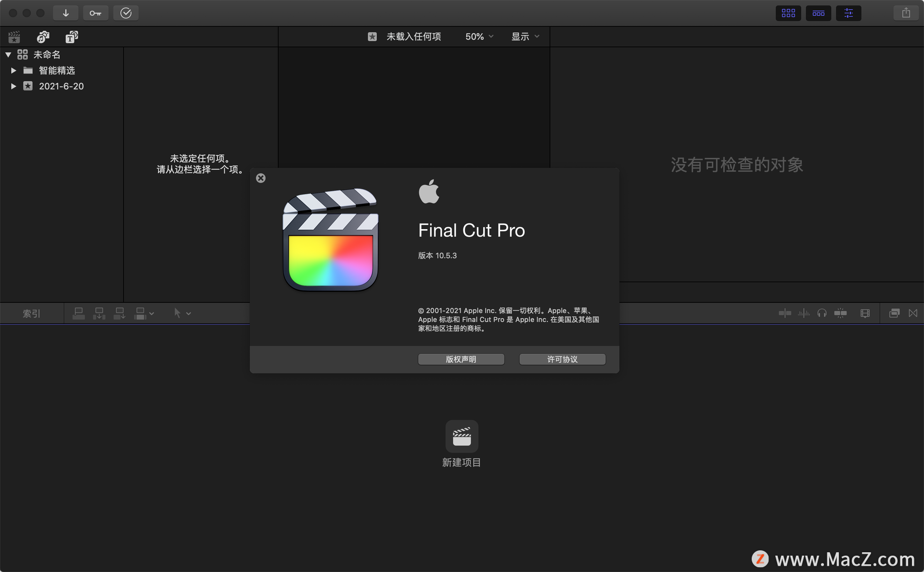Click Connect clip to primary storyline icon
Screen dimensions: 924x572
[x=78, y=313]
